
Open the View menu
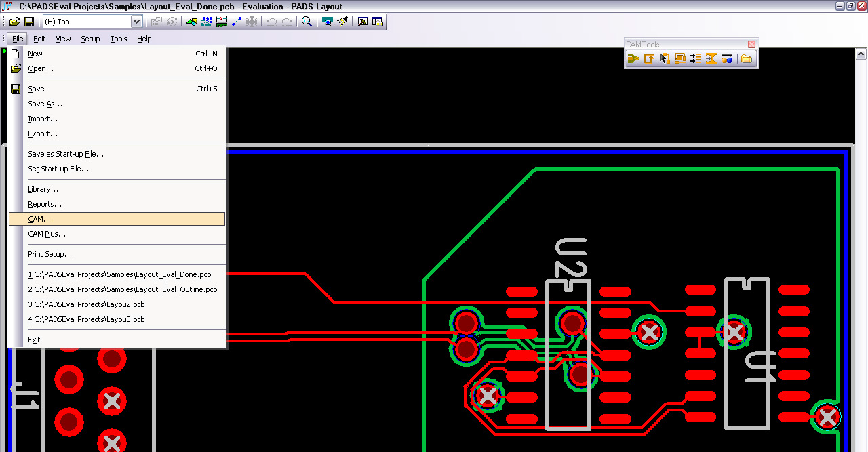click(63, 39)
